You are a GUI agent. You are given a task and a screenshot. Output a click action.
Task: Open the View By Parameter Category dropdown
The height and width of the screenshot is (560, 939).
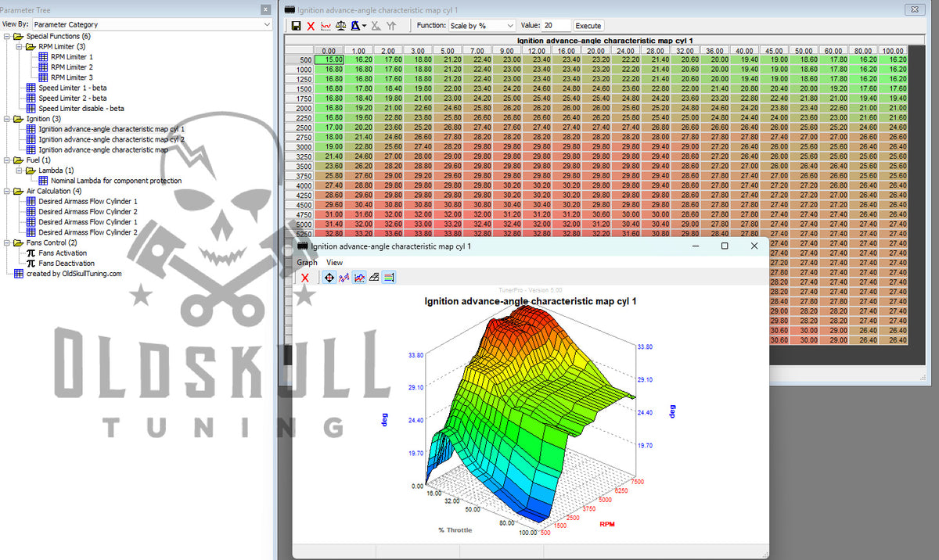152,24
